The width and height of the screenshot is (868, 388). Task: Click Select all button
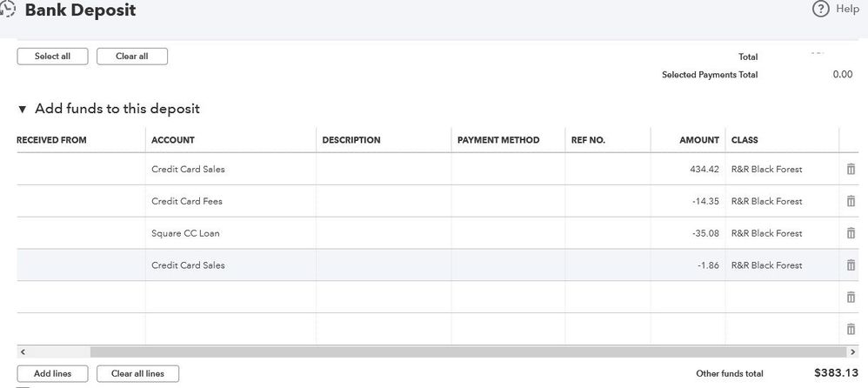[x=52, y=57]
